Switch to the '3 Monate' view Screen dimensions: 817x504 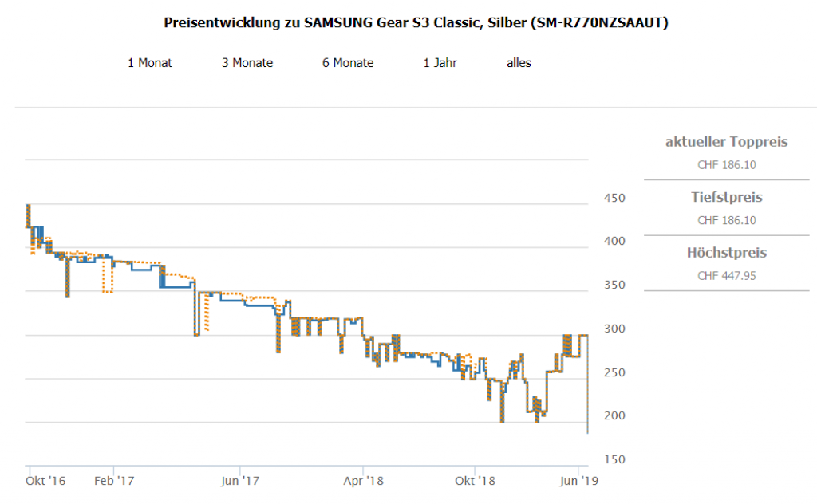coord(247,63)
